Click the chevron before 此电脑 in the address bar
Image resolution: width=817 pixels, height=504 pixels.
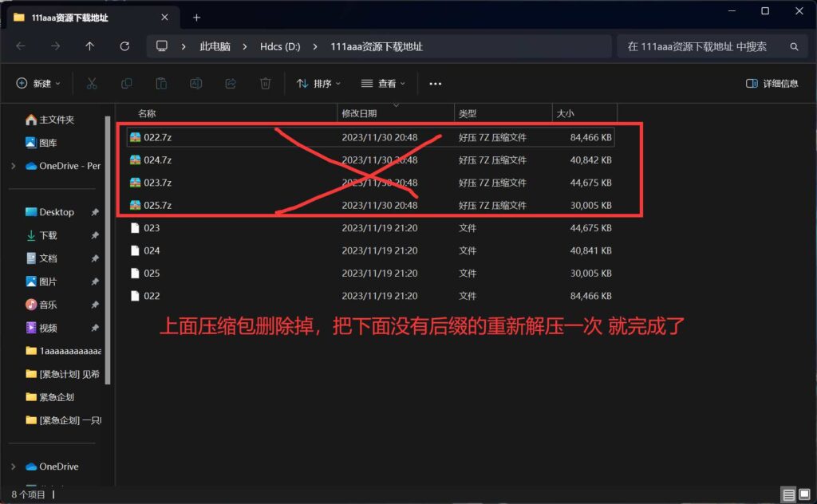(x=184, y=47)
